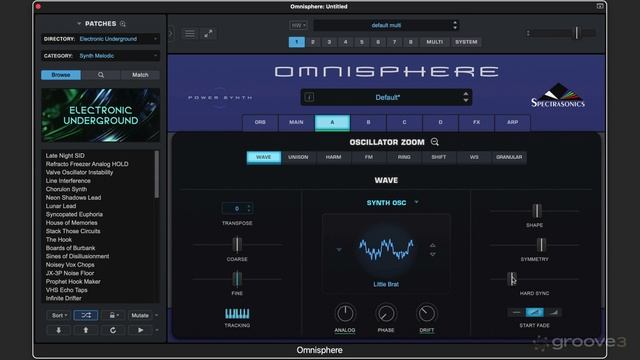This screenshot has height=360, width=640.
Task: Click the Transpose value field
Action: tap(237, 209)
